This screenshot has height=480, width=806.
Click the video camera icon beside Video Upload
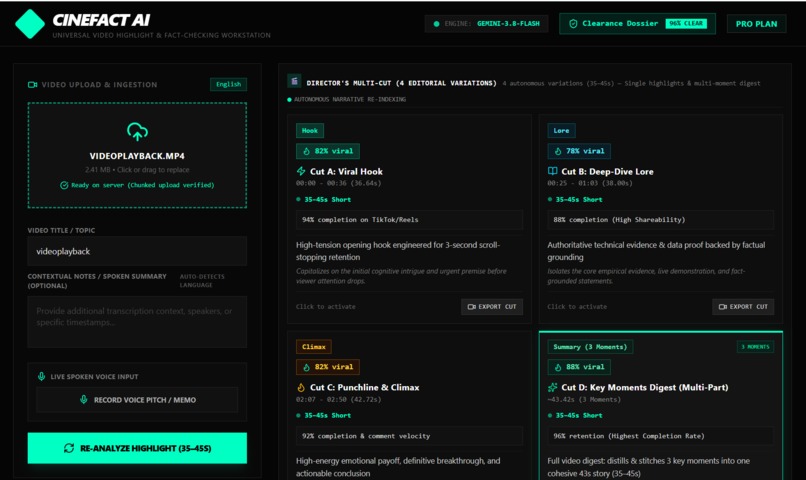point(32,85)
